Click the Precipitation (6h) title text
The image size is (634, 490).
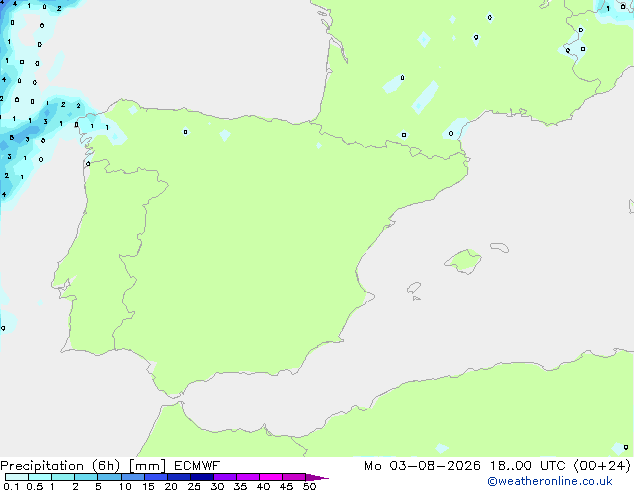pos(60,466)
